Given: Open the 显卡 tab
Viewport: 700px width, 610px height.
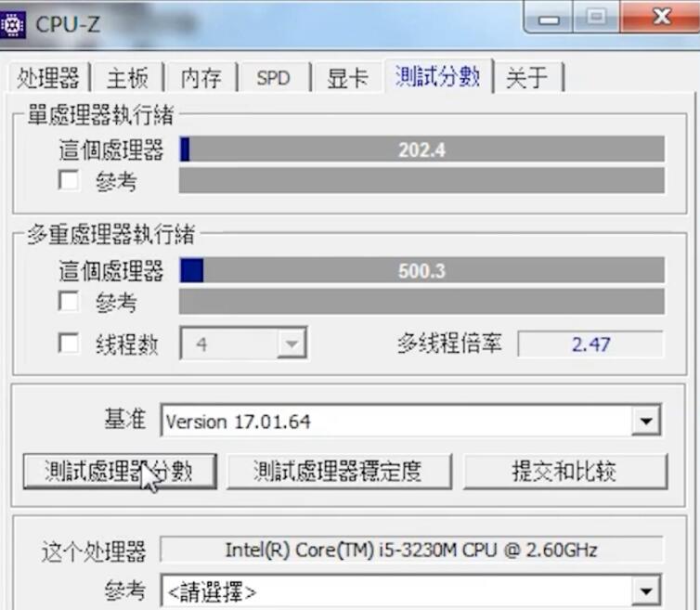Looking at the screenshot, I should tap(348, 78).
